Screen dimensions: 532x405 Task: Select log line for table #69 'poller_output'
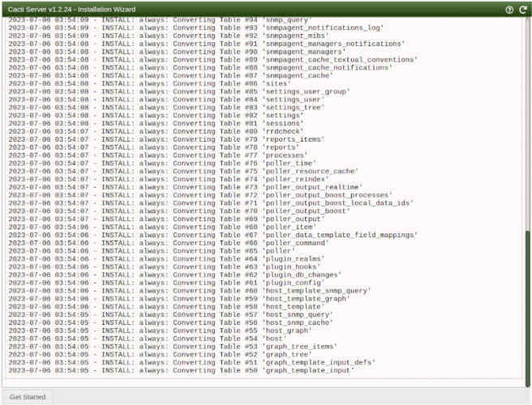pos(166,219)
